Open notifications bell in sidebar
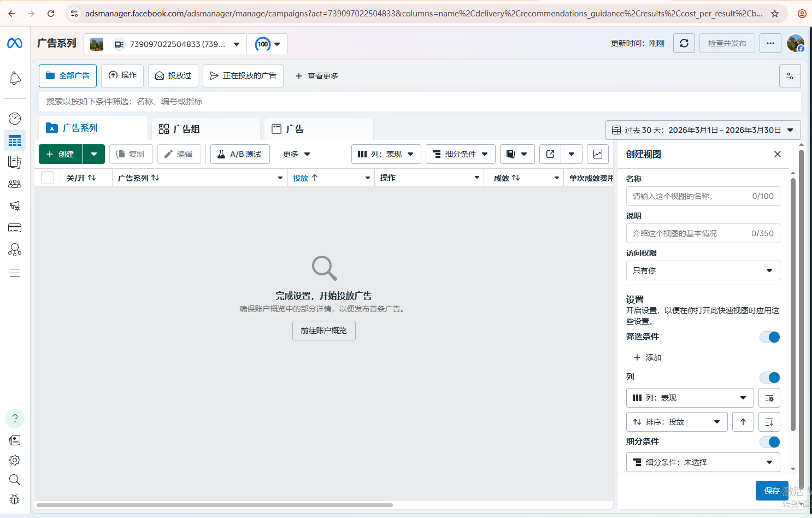Screen dimensions: 812x518 (15, 79)
